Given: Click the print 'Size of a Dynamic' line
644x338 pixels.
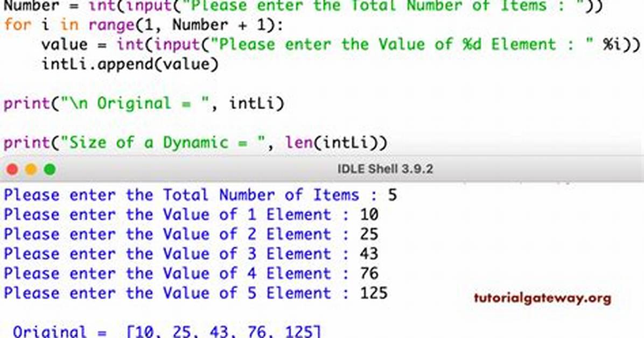Looking at the screenshot, I should coord(195,143).
